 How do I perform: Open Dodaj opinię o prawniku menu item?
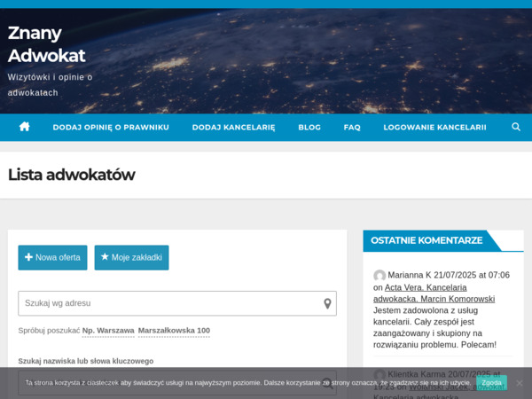click(111, 127)
